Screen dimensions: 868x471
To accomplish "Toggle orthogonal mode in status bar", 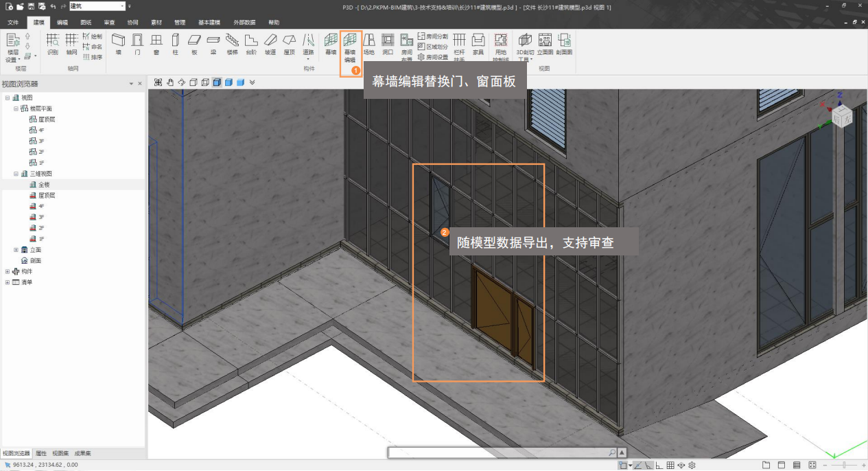I will pos(659,466).
